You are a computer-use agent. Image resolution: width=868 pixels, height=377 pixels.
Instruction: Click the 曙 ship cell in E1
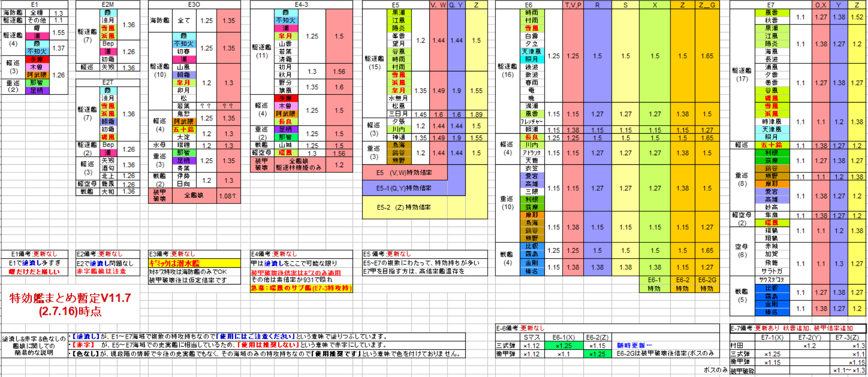pos(36,28)
